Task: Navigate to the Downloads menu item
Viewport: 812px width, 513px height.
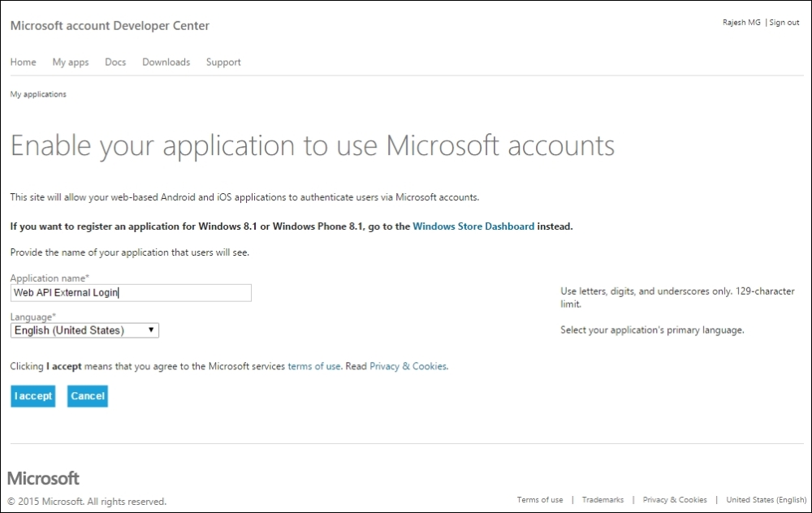Action: pos(166,63)
